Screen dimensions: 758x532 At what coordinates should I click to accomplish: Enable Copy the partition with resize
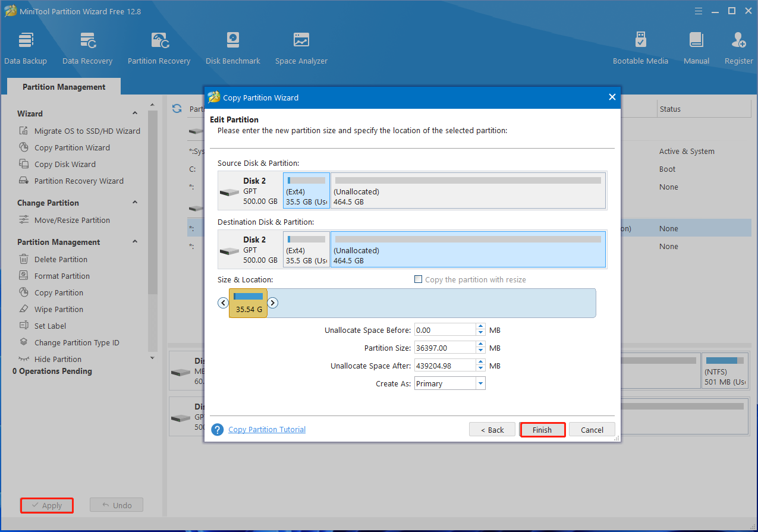coord(418,279)
